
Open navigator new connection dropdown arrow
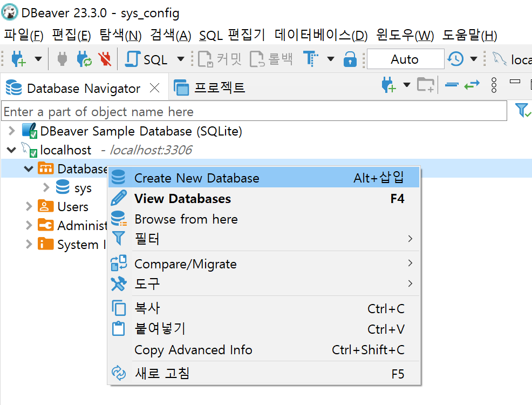point(407,85)
